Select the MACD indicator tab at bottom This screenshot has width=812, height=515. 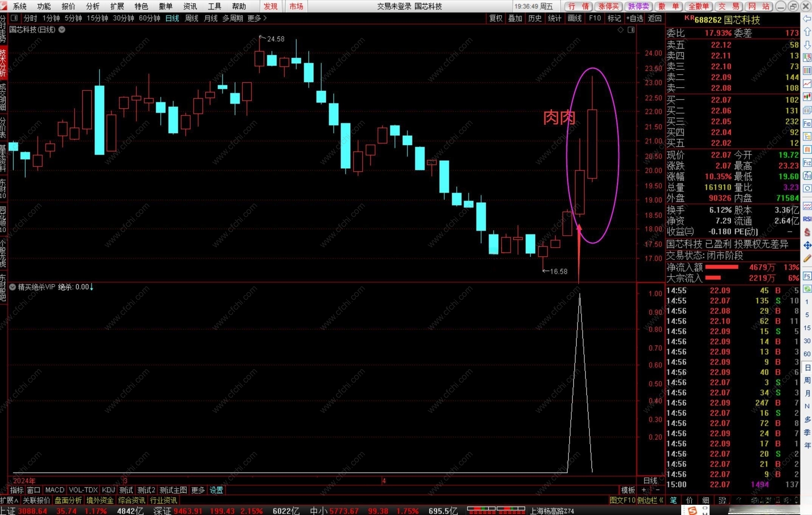click(x=54, y=490)
